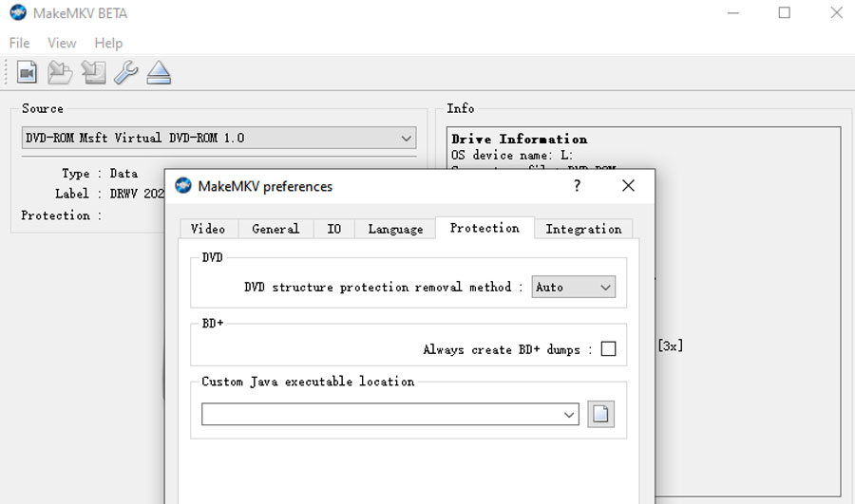Click the [3x] text in Info panel
Viewport: 855px width, 504px height.
670,345
